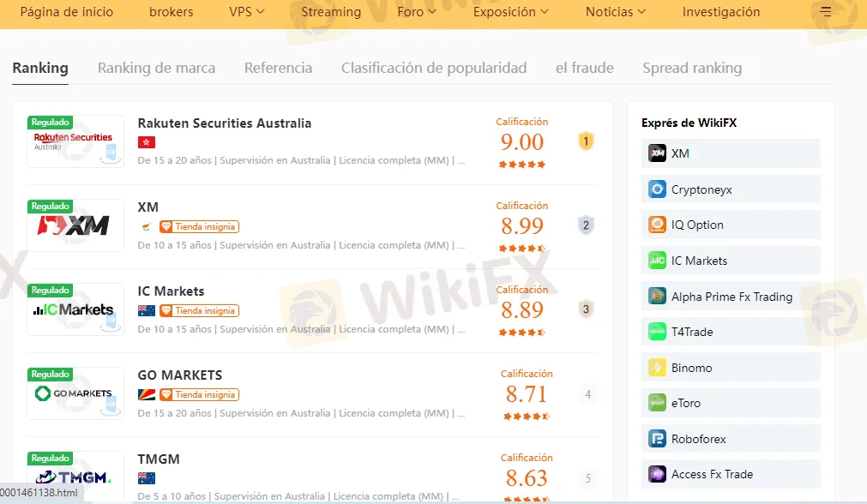This screenshot has width=867, height=504.
Task: Click the eToro sidebar icon
Action: pos(657,403)
